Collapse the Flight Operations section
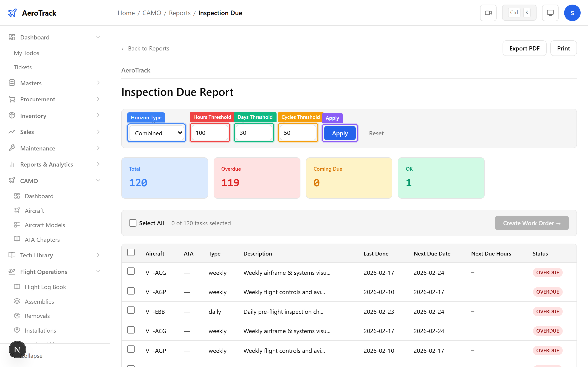This screenshot has width=588, height=367. coord(98,271)
